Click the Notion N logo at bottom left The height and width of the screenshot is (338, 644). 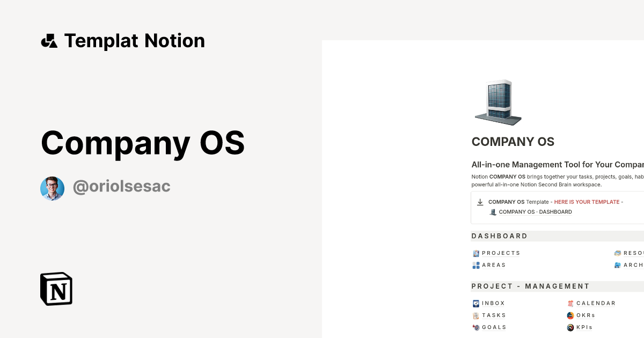click(56, 289)
